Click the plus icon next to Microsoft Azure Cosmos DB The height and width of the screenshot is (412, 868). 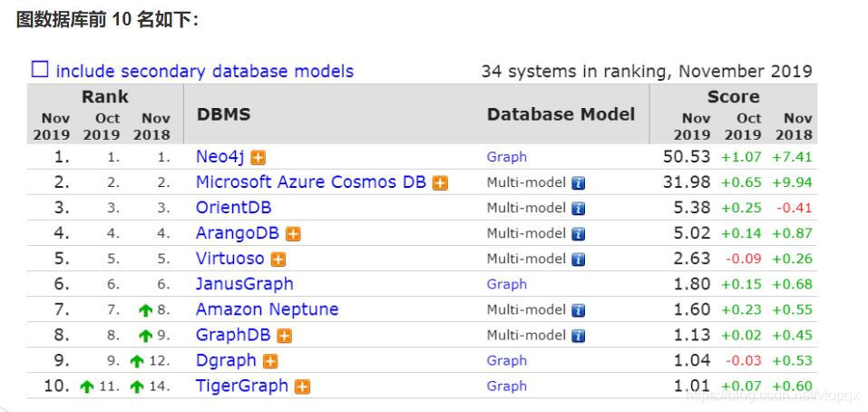click(x=440, y=183)
